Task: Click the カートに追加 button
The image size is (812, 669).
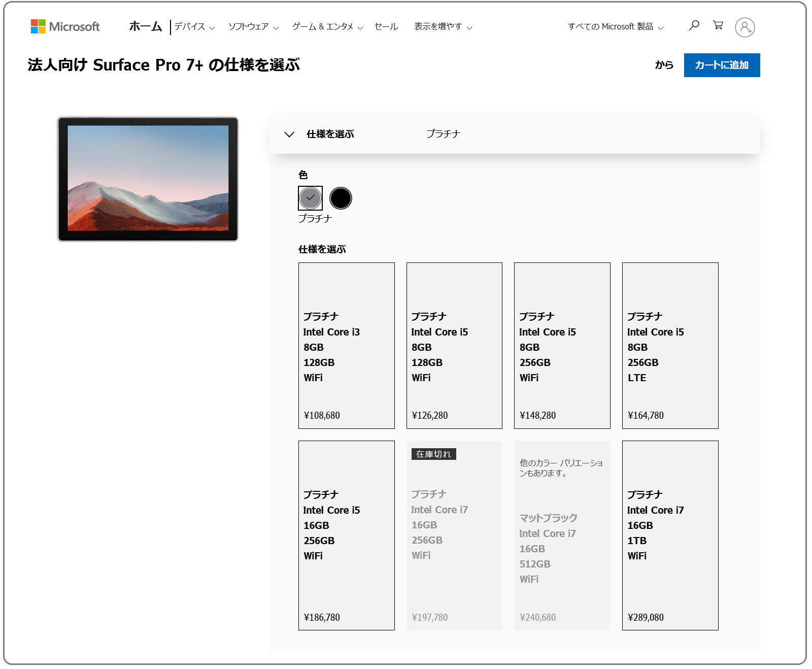Action: pos(722,65)
